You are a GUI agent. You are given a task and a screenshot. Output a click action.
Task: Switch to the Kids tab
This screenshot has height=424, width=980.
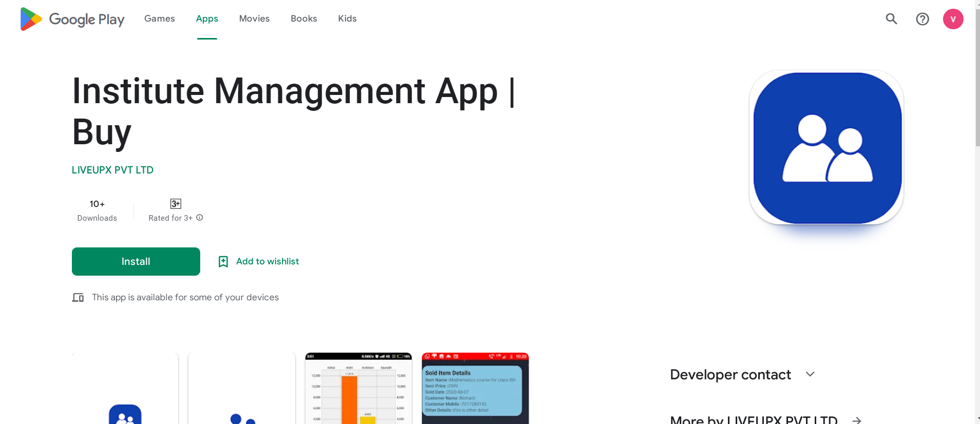tap(347, 19)
